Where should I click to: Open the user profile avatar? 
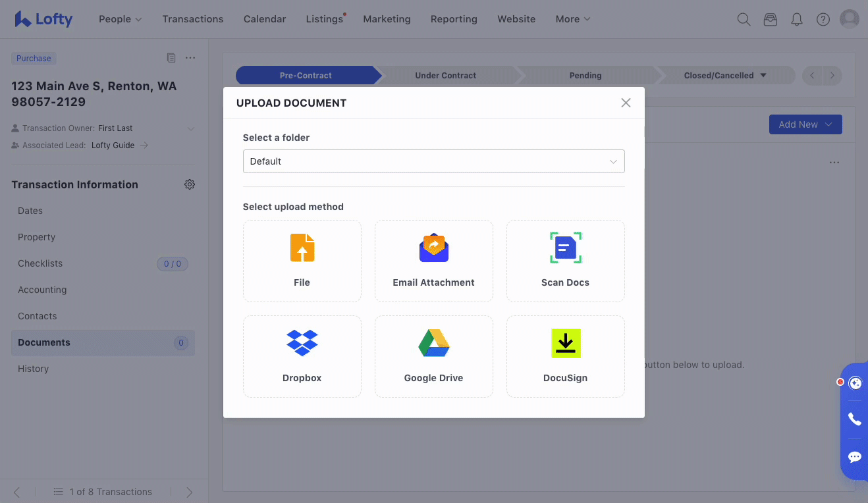click(x=850, y=19)
